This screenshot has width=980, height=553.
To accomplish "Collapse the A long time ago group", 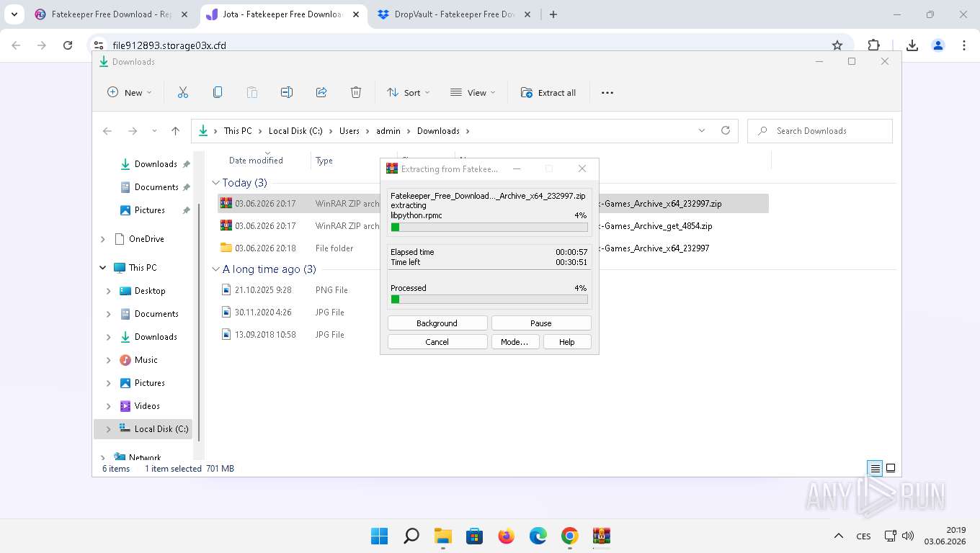I will 215,269.
